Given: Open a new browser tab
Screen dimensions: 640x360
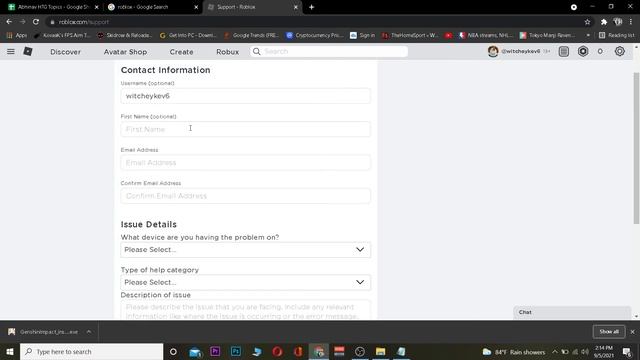Looking at the screenshot, I should click(311, 7).
